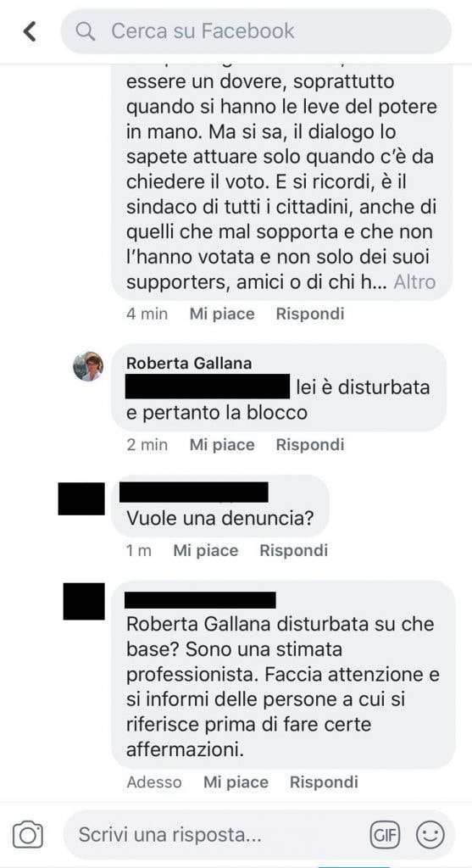Like the comment posted 'Adesso'
This screenshot has width=472, height=868.
(236, 782)
